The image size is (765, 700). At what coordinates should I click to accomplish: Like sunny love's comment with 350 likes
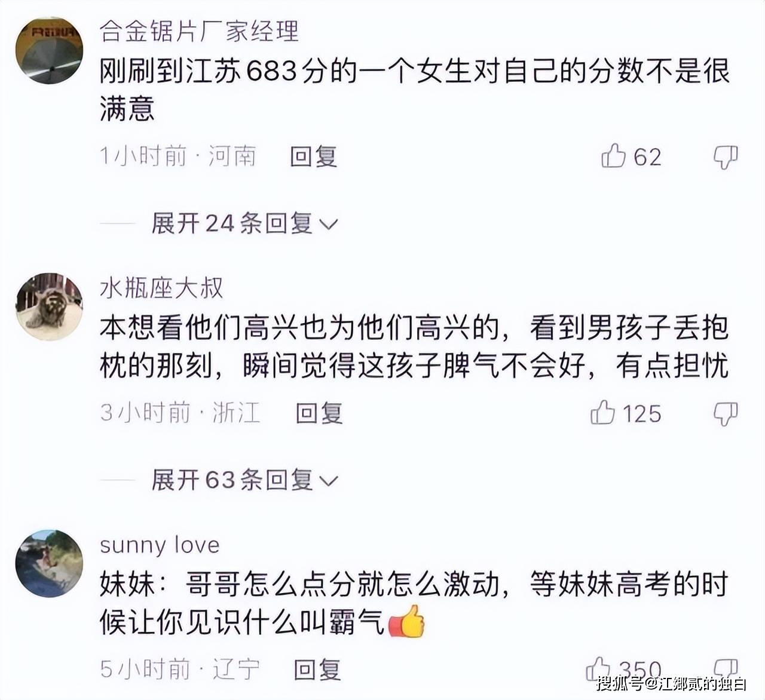pyautogui.click(x=598, y=668)
